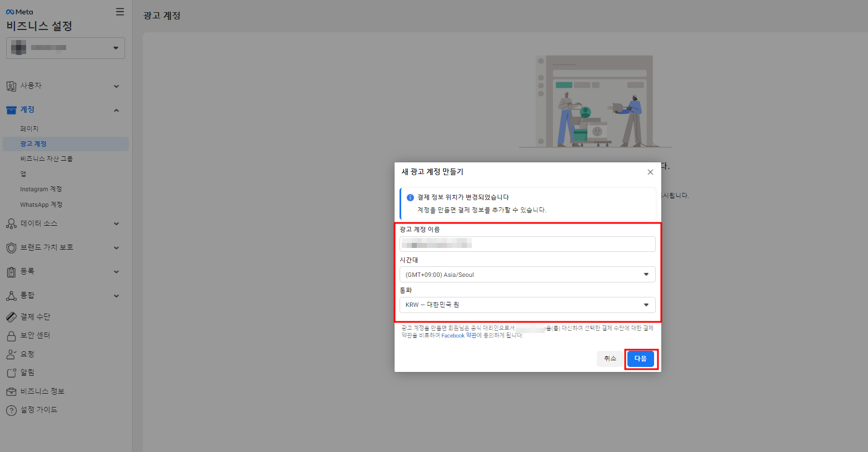Click the 브랜드 가치 보호 shield icon
This screenshot has width=868, height=452.
[x=11, y=247]
